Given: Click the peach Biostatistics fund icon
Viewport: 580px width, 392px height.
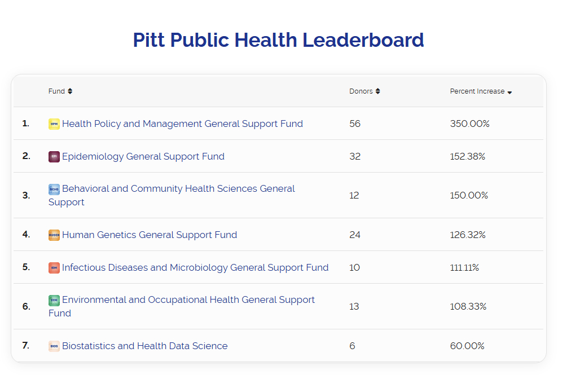Looking at the screenshot, I should click(x=54, y=346).
